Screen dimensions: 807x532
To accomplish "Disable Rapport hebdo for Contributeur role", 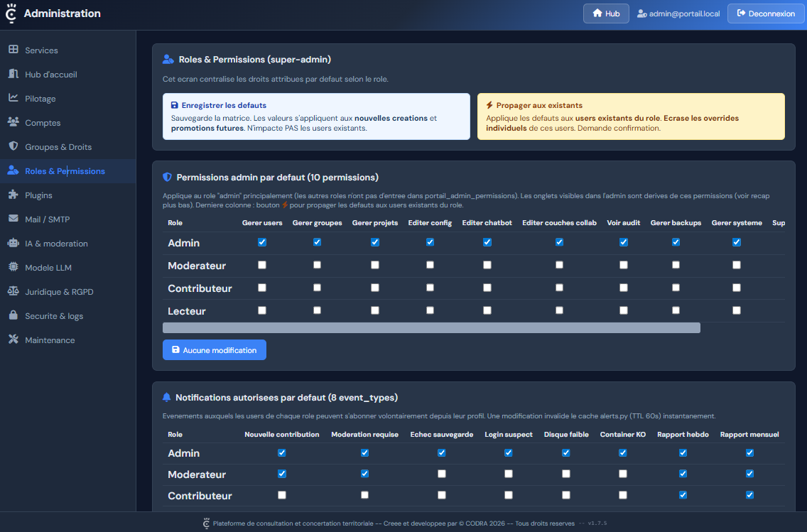I will coord(683,495).
